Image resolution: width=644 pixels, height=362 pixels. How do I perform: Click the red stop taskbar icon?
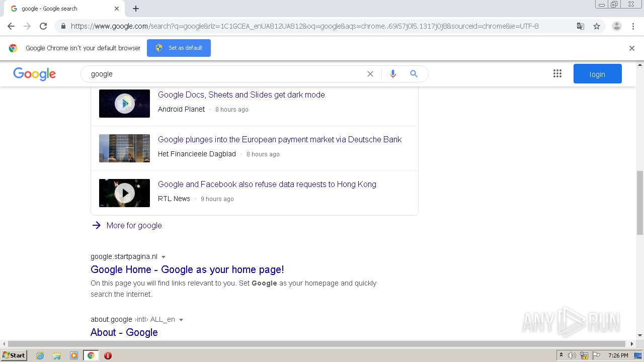tap(108, 355)
